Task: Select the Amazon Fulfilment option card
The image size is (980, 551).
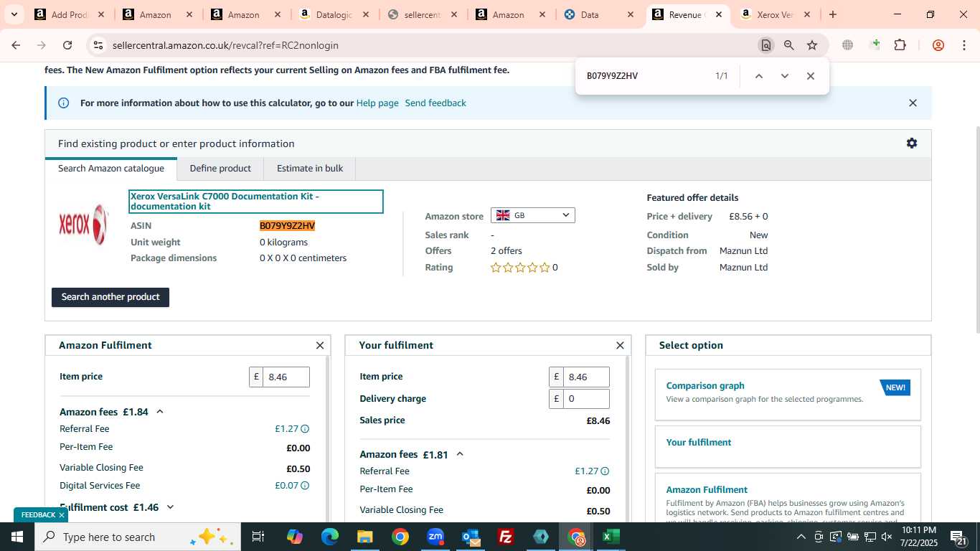Action: pos(788,497)
